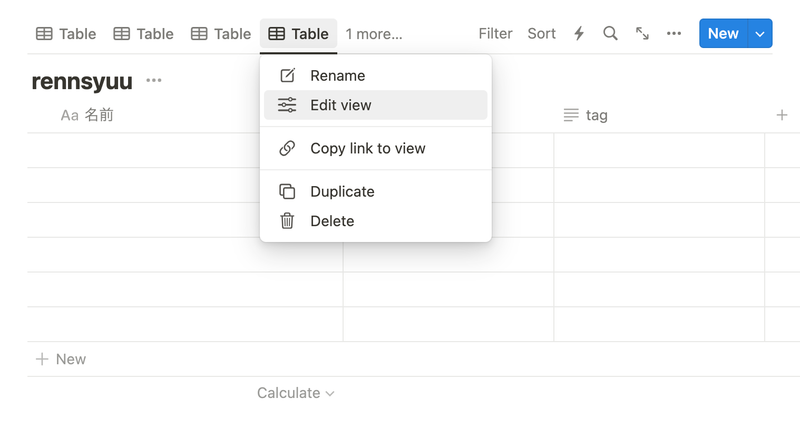Show hidden views via 1 more…
The image size is (800, 426).
374,34
